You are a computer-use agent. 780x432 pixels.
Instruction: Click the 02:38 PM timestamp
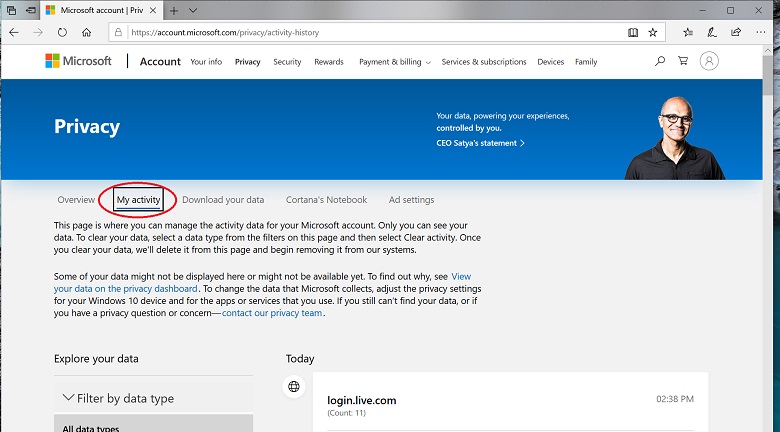[675, 399]
